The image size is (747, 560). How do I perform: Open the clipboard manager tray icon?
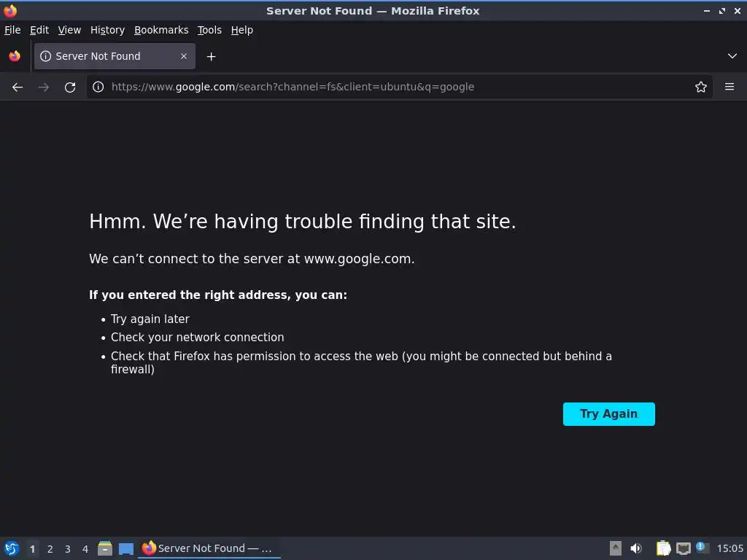pos(663,548)
